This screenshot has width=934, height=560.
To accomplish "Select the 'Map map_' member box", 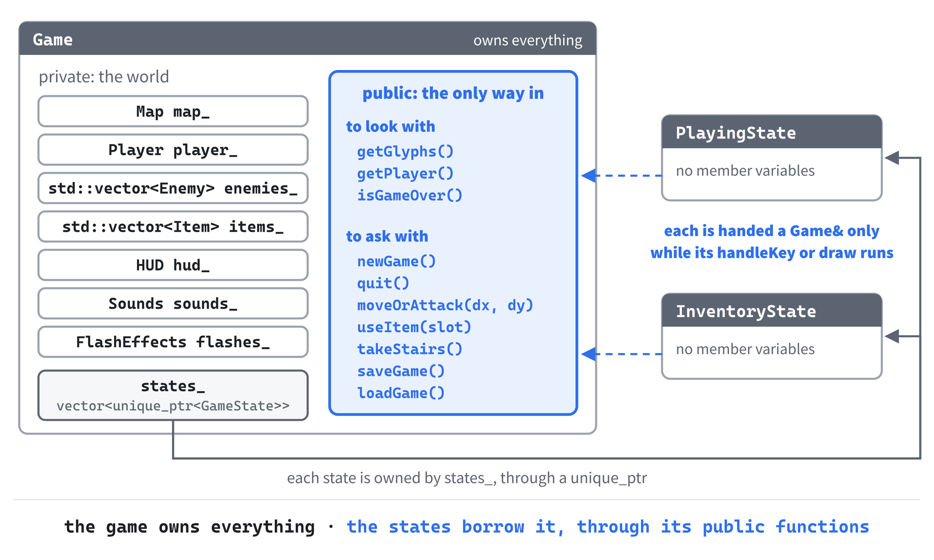I will [173, 112].
